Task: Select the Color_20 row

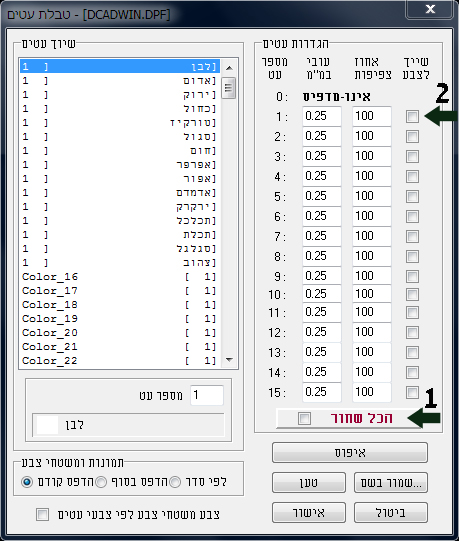Action: 120,333
